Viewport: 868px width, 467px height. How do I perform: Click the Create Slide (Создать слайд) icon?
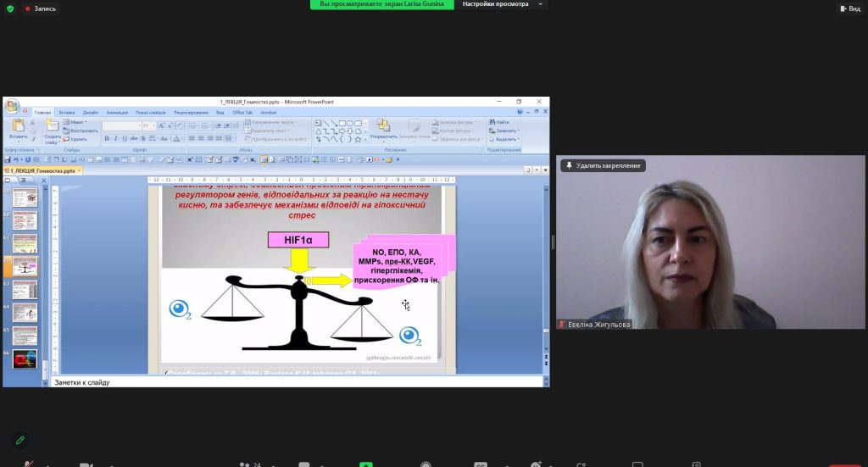pos(52,128)
